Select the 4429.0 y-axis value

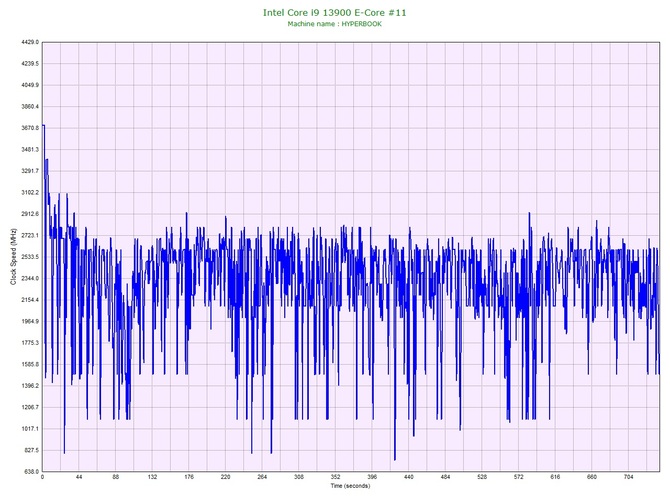[x=30, y=42]
